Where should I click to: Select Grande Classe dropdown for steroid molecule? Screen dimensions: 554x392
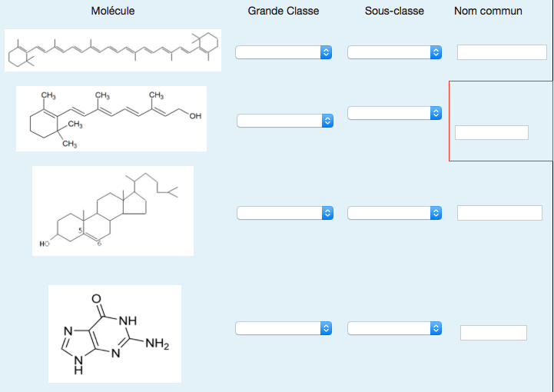[285, 213]
